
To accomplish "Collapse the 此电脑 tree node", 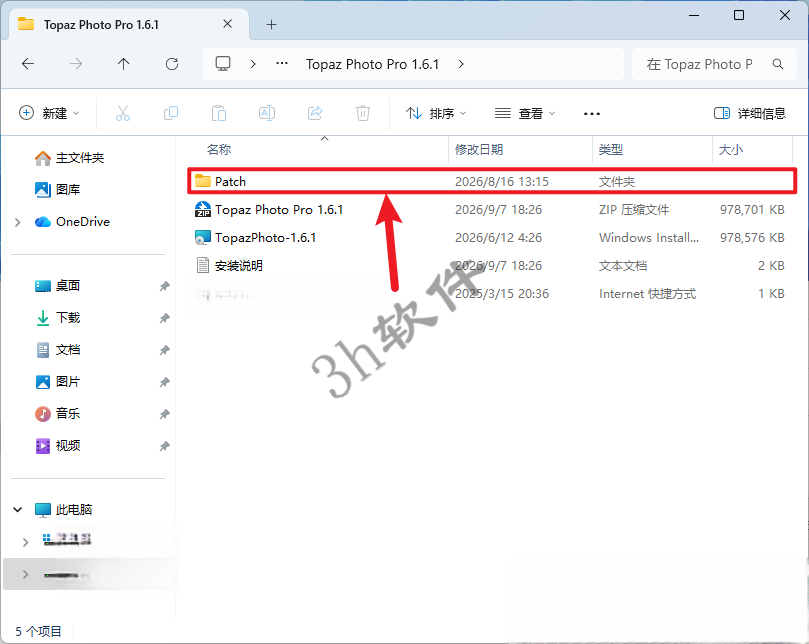I will point(18,509).
